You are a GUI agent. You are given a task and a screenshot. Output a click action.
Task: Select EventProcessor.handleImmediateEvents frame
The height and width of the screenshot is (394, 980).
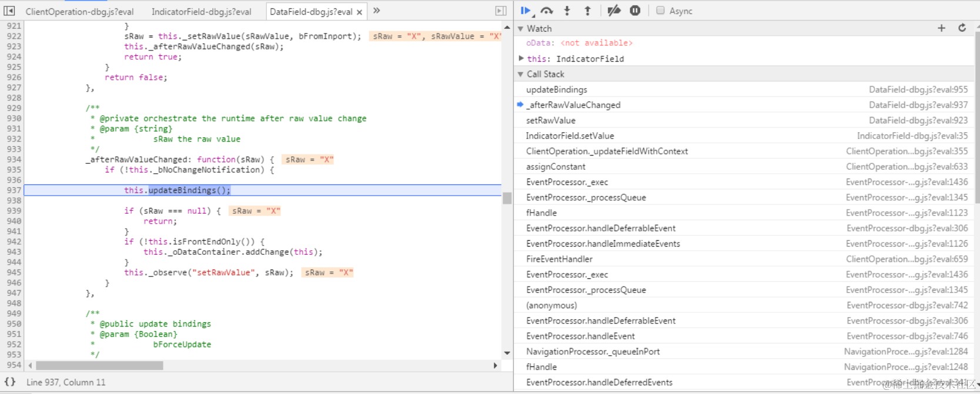[744, 244]
